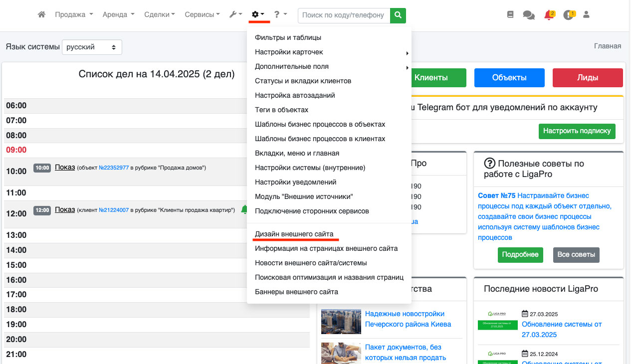This screenshot has width=631, height=364.
Task: Choose Фильтры и таблицы menu entry
Action: point(288,37)
